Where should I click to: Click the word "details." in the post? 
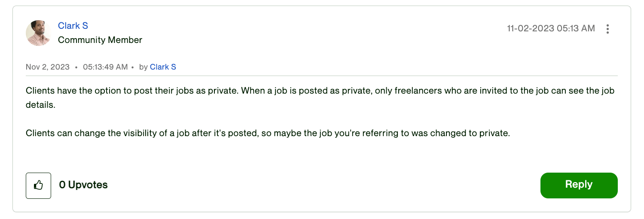(40, 105)
